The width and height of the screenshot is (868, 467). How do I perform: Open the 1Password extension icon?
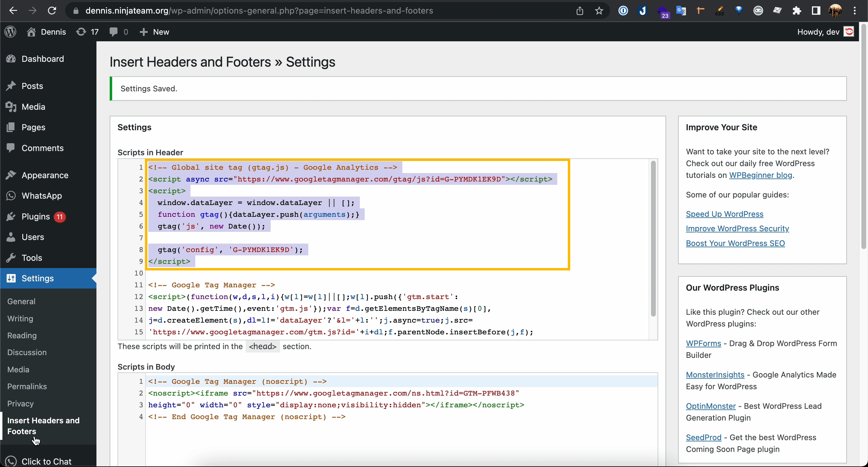[623, 11]
